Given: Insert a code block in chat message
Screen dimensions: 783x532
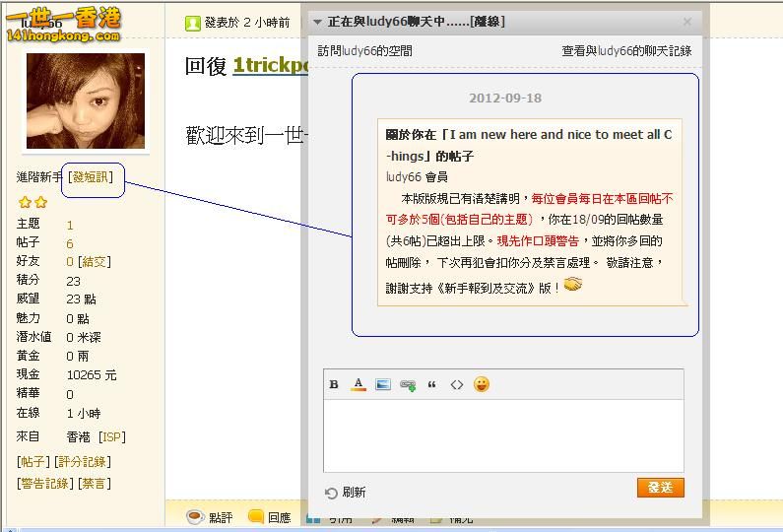Looking at the screenshot, I should 456,384.
